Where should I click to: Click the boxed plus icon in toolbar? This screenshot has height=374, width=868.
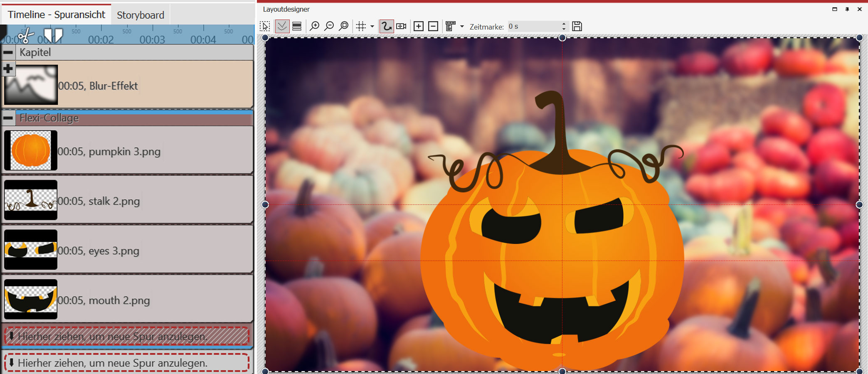click(419, 26)
